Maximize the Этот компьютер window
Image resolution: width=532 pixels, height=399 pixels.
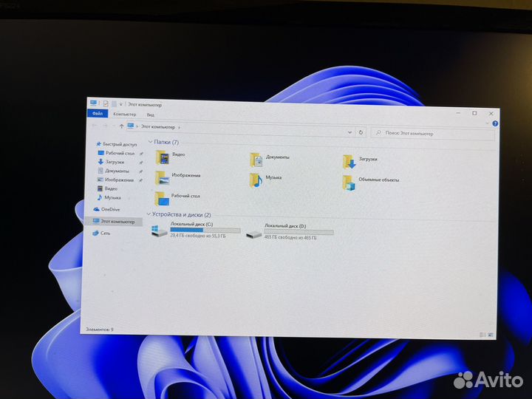pyautogui.click(x=474, y=113)
